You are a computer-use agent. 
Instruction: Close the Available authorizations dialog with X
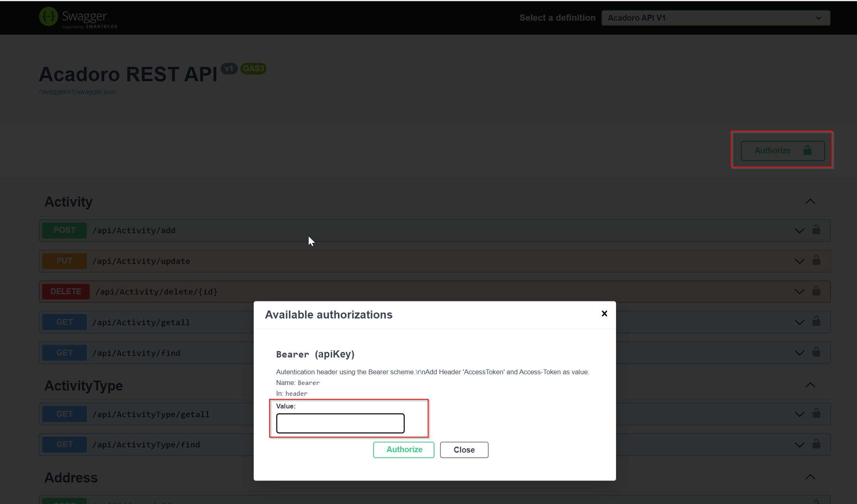(604, 314)
